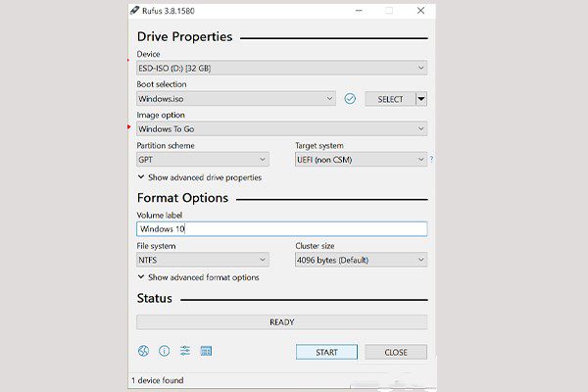588x392 pixels.
Task: Click the question mark beside Target system
Action: pos(431,159)
